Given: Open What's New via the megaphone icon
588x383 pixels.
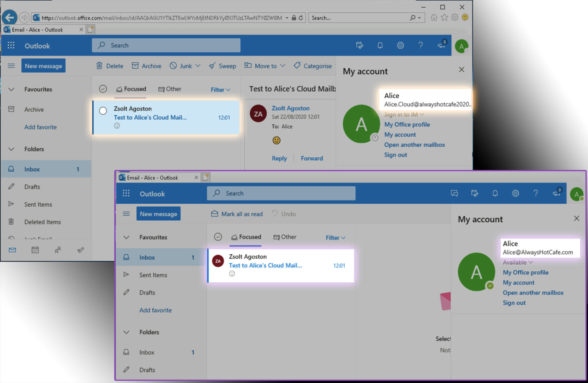Looking at the screenshot, I should (441, 45).
